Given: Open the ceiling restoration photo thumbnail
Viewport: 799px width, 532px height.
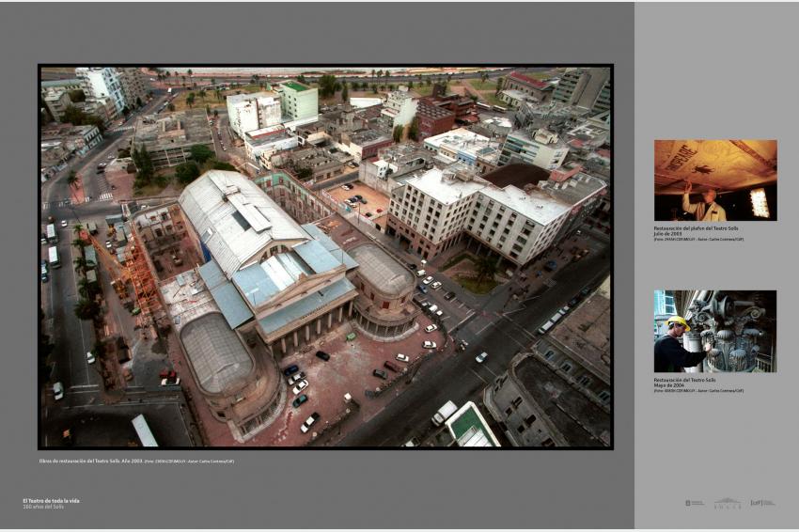Looking at the screenshot, I should (714, 180).
